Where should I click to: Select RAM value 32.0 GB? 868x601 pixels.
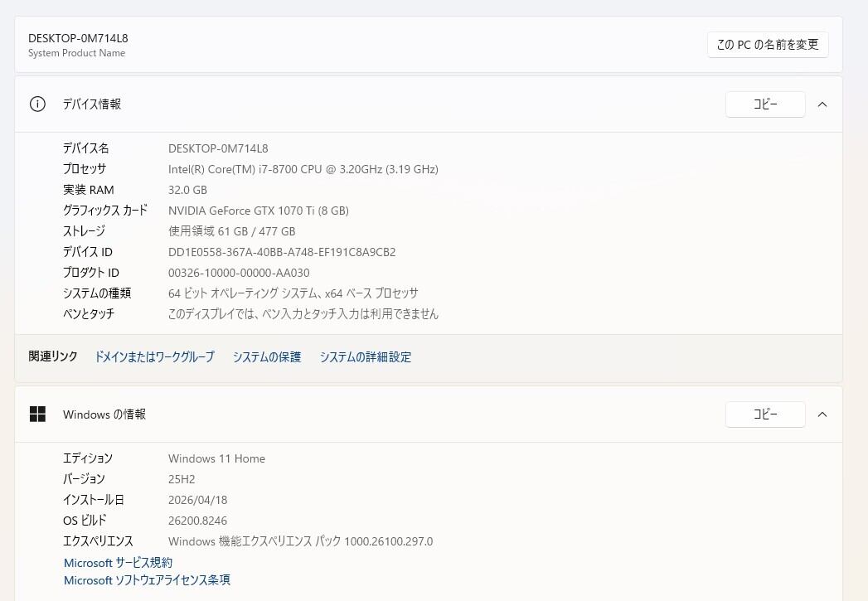click(x=187, y=190)
